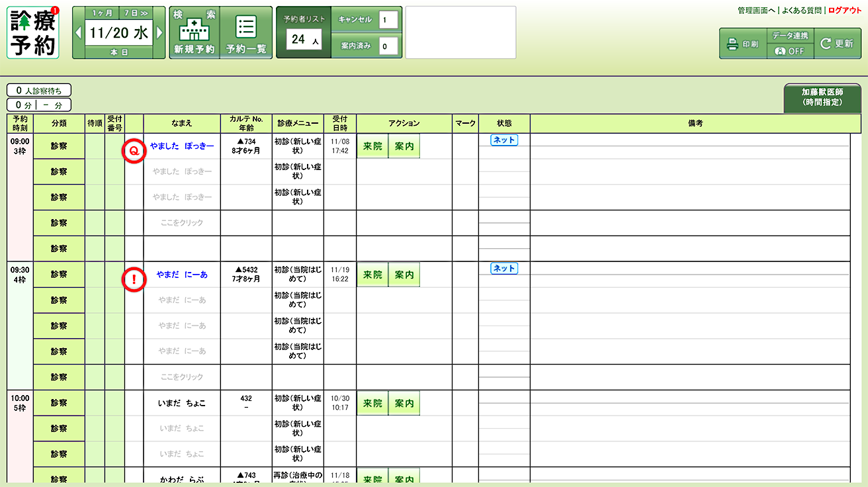This screenshot has height=487, width=868.
Task: Select the 加藤獣医師 (時間指定) tab
Action: click(x=822, y=98)
